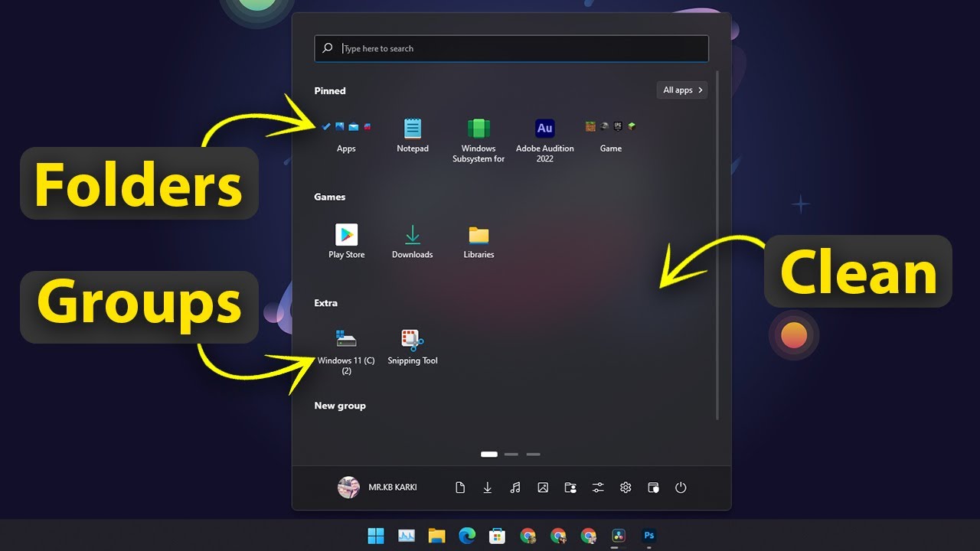Click the MR.KB KARKI profile picture
Screen dimensions: 980x551
(349, 487)
